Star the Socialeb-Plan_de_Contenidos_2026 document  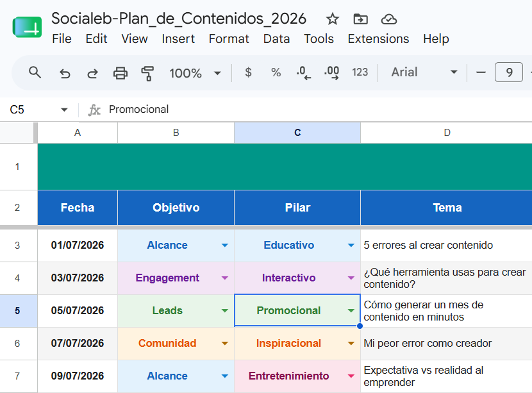[332, 19]
